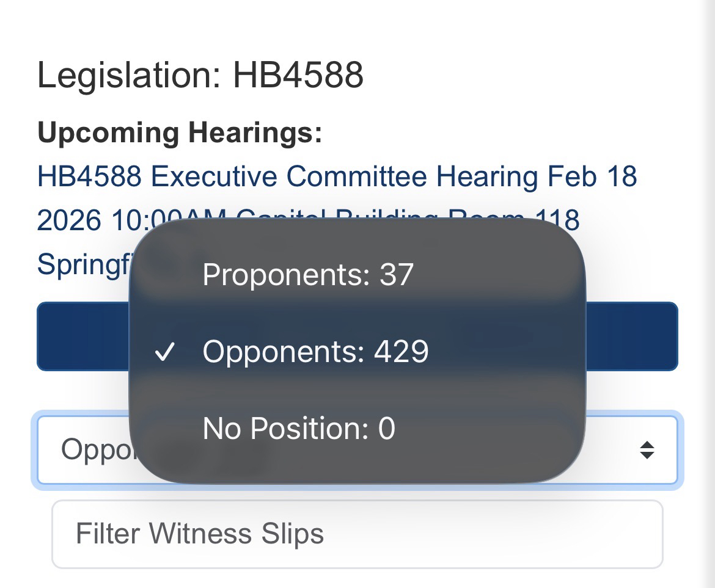Click the gray scrollbar strip at right
Image resolution: width=715 pixels, height=588 pixels.
708,293
